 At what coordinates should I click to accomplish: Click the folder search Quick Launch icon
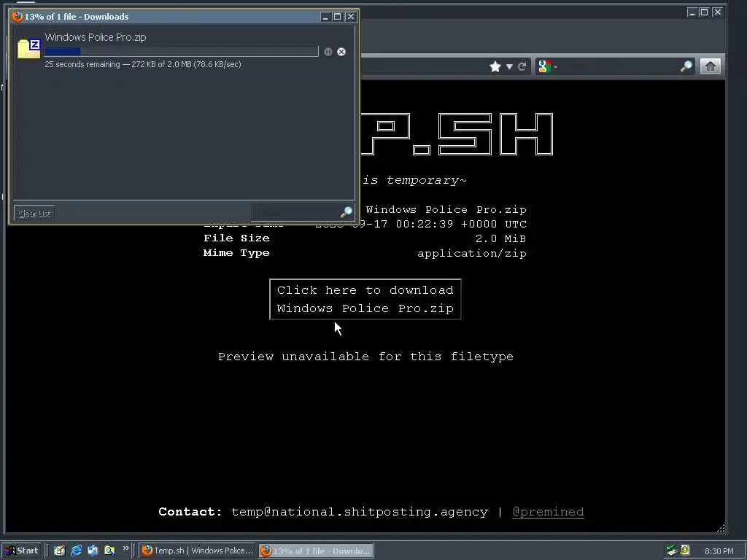109,551
